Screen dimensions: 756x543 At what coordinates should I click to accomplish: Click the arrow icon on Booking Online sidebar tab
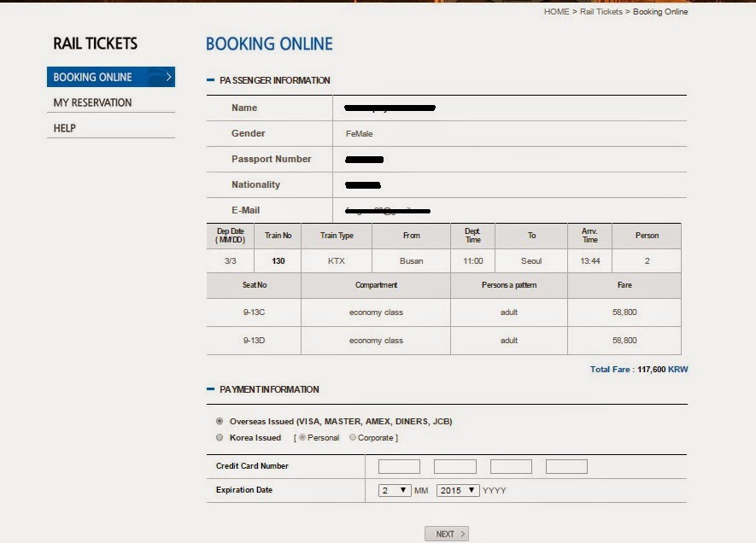coord(168,77)
